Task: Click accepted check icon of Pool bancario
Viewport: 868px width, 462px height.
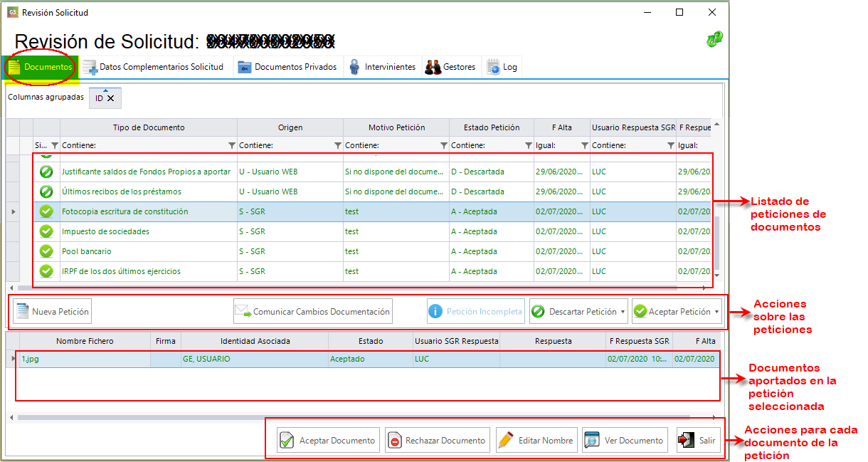Action: 46,251
